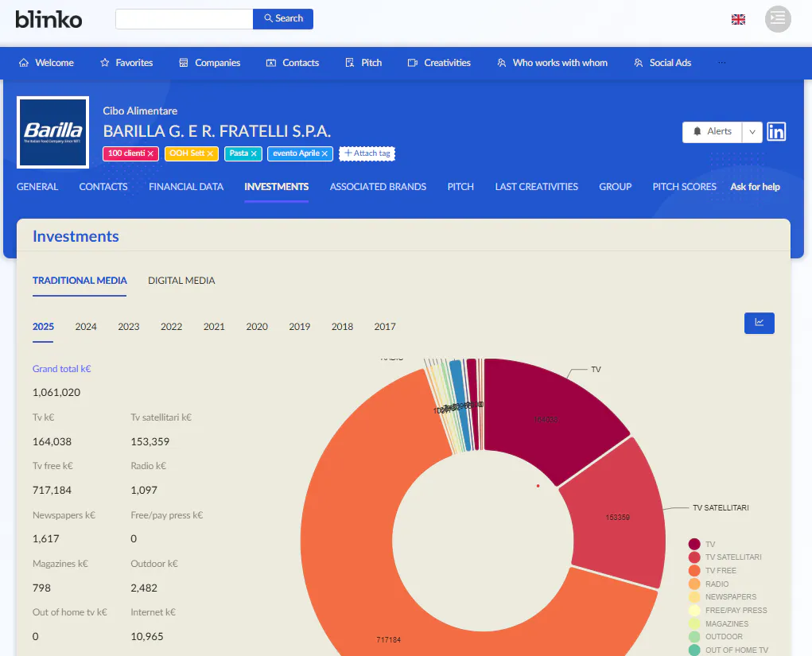Screen dimensions: 812x656
Task: Toggle the OUT OF HOME TV legend swatch
Action: click(x=694, y=650)
